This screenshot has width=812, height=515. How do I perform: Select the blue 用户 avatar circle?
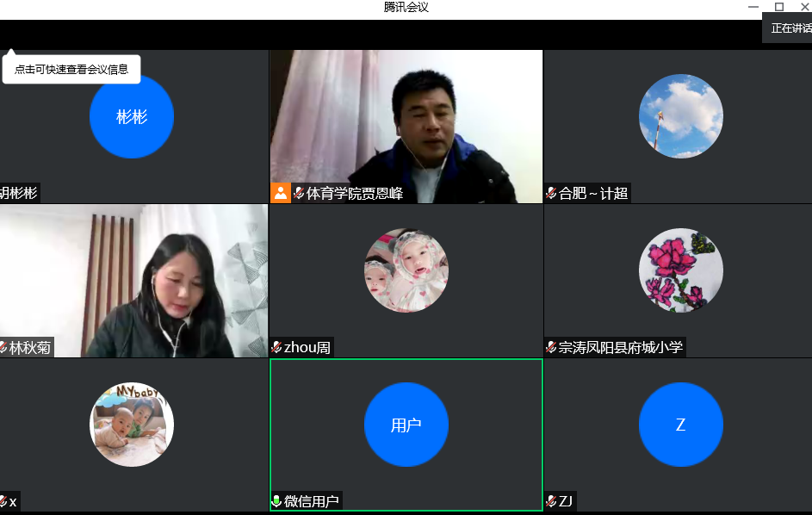pos(406,425)
